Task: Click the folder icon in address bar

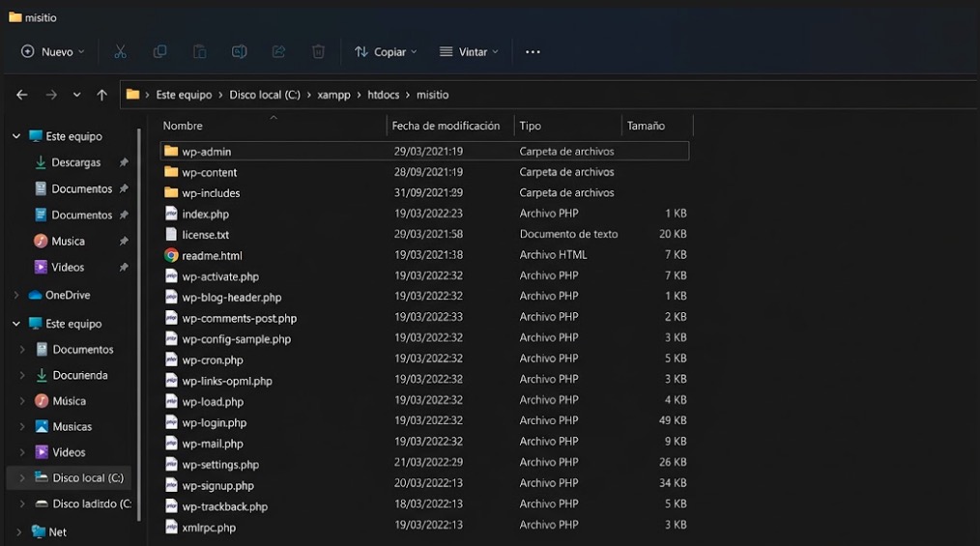Action: point(132,95)
